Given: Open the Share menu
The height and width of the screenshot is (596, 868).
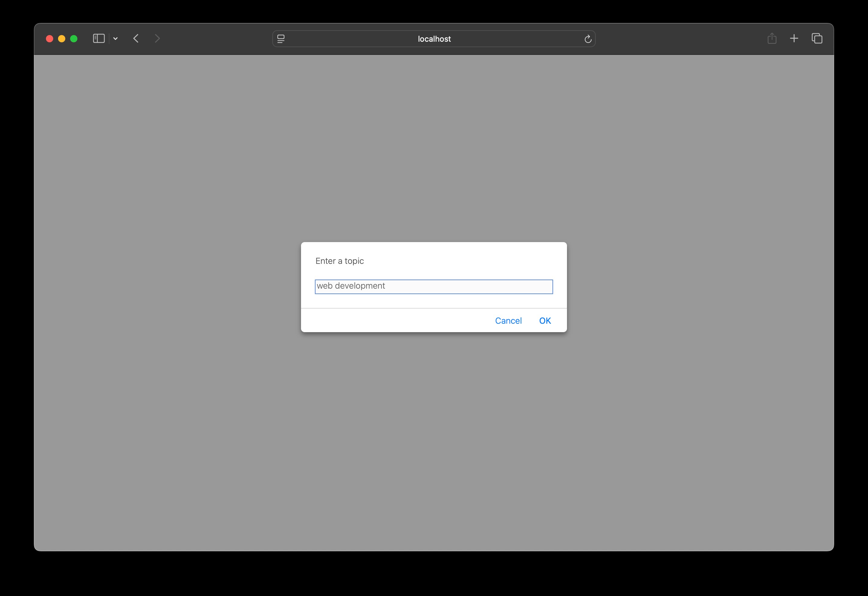Looking at the screenshot, I should click(x=772, y=38).
